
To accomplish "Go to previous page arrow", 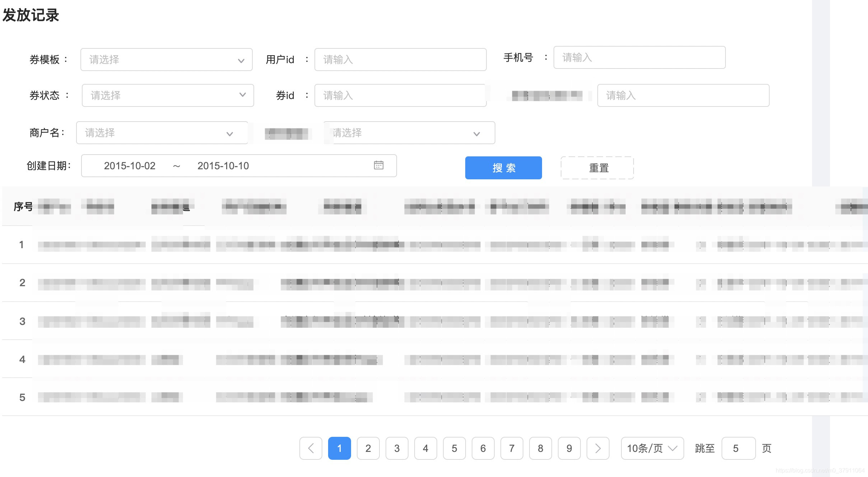I will 311,448.
